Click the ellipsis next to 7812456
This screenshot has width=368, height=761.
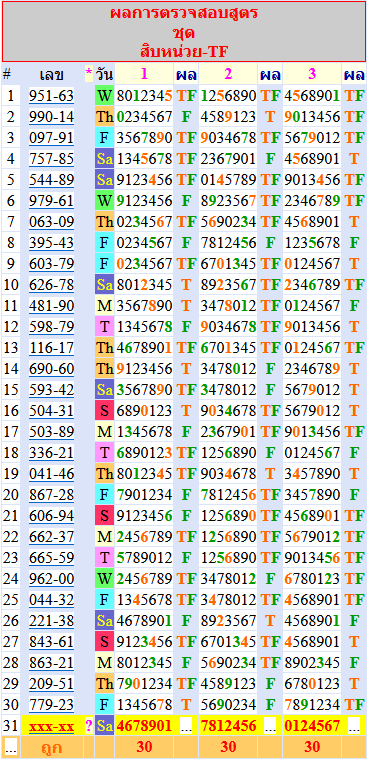click(270, 727)
